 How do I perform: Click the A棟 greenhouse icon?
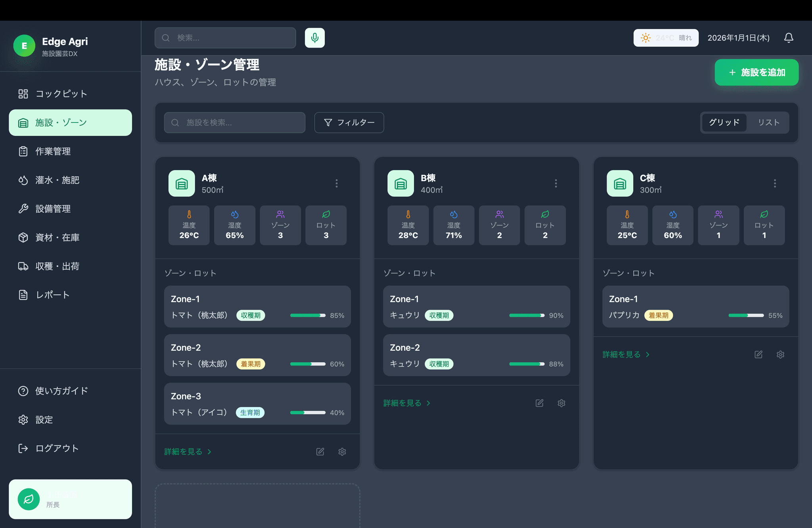(182, 184)
